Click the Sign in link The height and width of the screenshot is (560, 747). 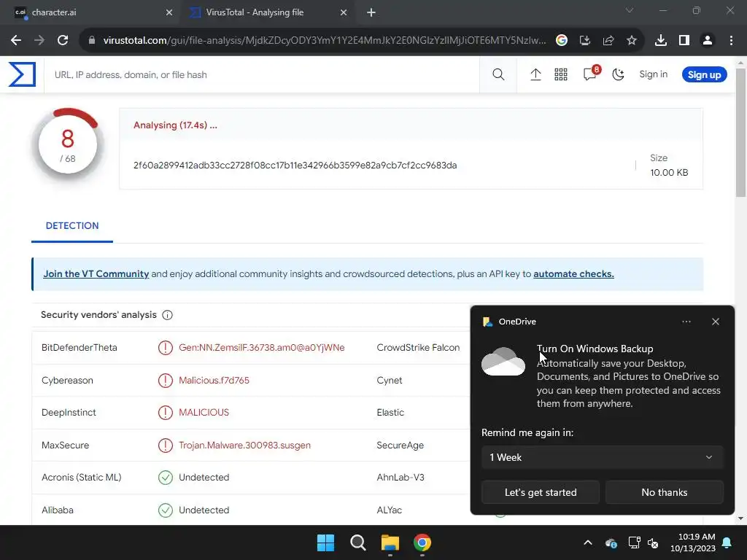tap(653, 74)
